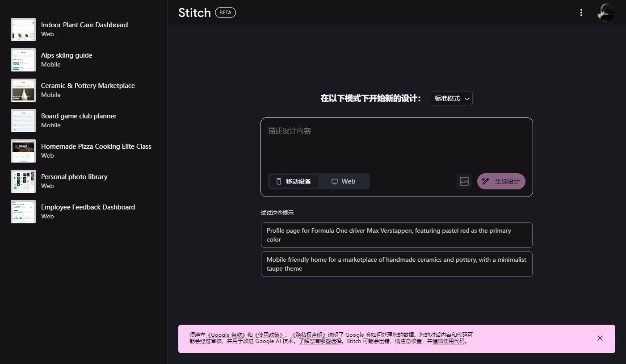
Task: Open Board game club planner project
Action: coord(84,121)
